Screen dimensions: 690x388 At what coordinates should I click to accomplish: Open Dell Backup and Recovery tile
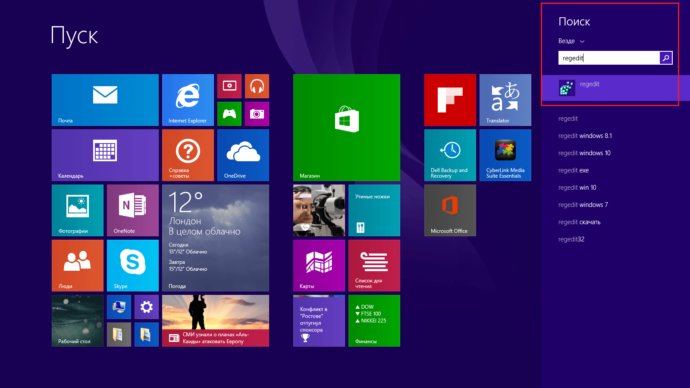[x=450, y=155]
